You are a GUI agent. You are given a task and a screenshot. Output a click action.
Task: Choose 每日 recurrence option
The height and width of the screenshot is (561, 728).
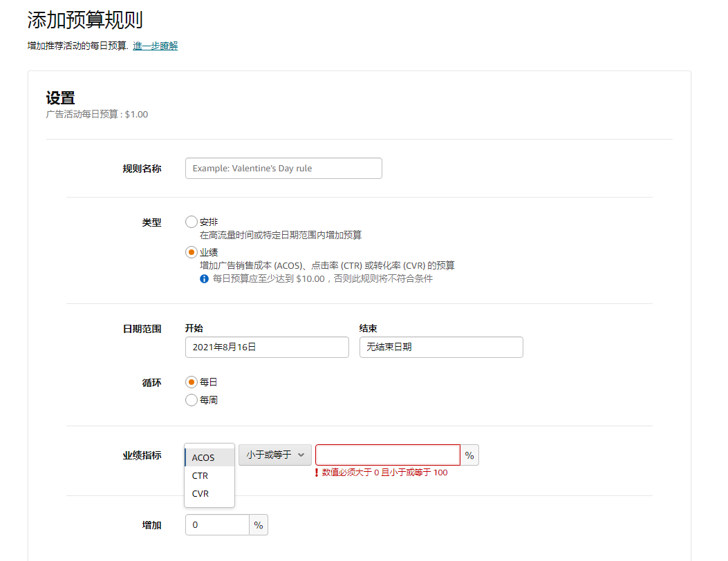coord(191,381)
